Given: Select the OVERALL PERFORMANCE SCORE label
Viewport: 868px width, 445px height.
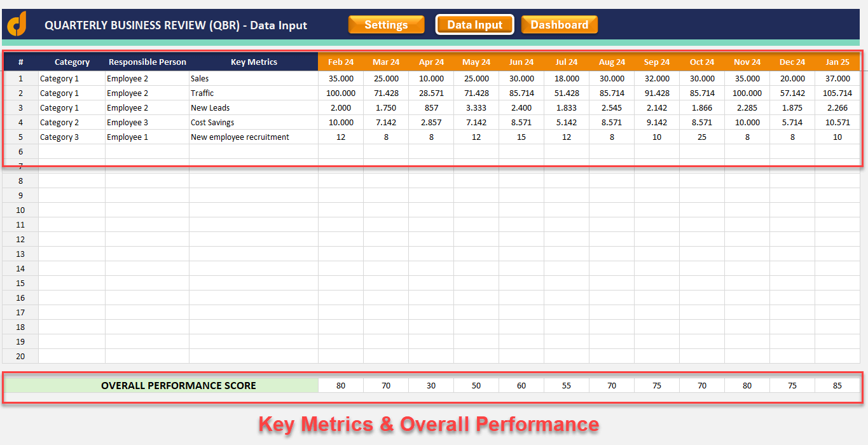Looking at the screenshot, I should tap(177, 385).
